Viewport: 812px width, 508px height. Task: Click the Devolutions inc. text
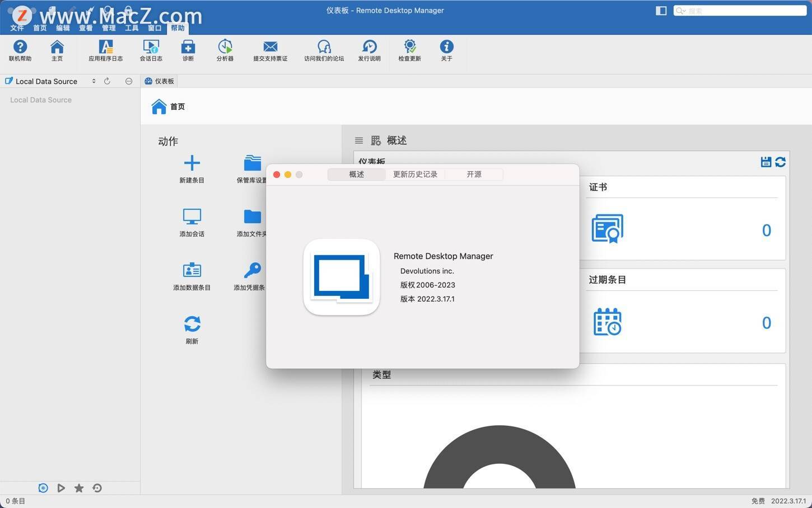click(427, 271)
